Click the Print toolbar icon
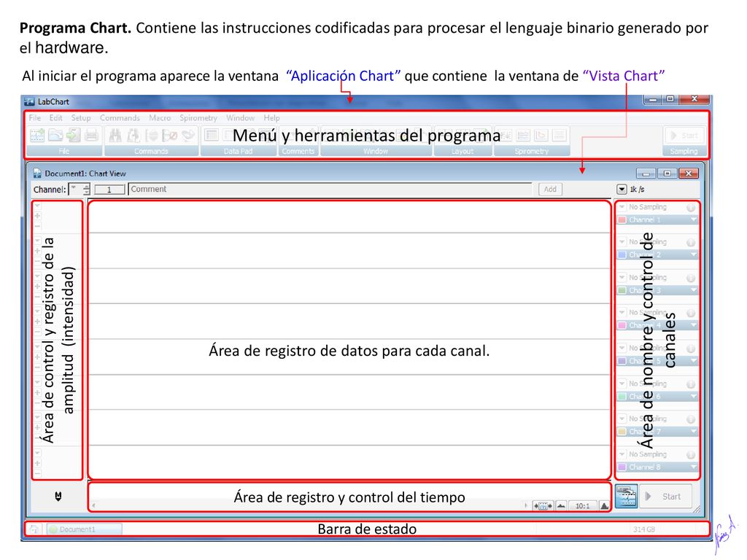This screenshot has width=747, height=560. click(91, 135)
